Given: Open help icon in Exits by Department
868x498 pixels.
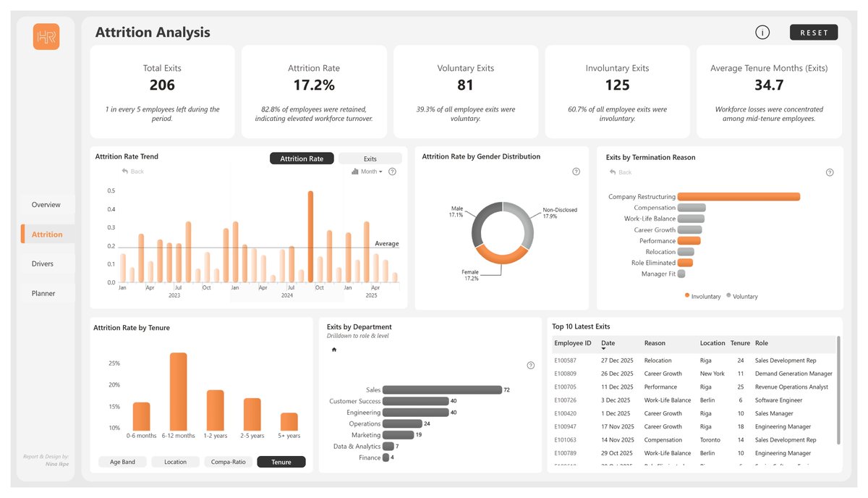Looking at the screenshot, I should 531,366.
